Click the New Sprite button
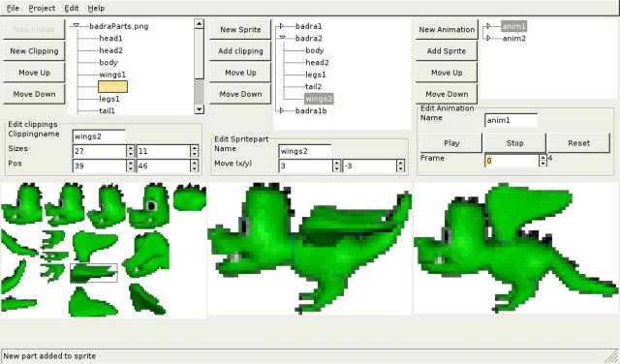This screenshot has width=620, height=364. click(x=240, y=30)
